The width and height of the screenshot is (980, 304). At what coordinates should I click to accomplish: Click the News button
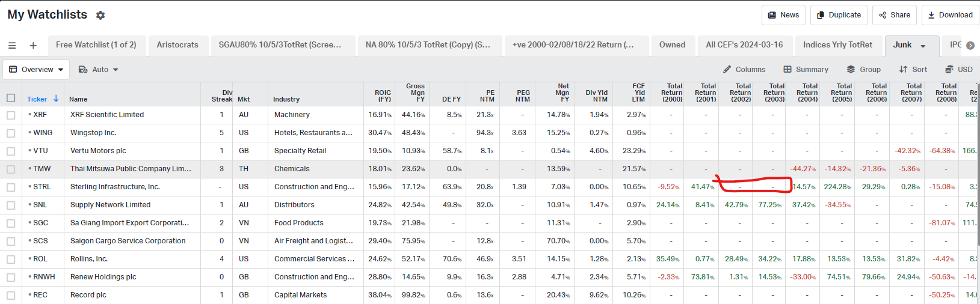pyautogui.click(x=783, y=15)
